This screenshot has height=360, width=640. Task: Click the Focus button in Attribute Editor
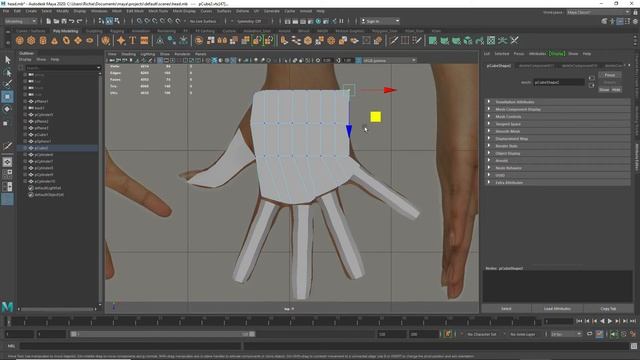[610, 75]
